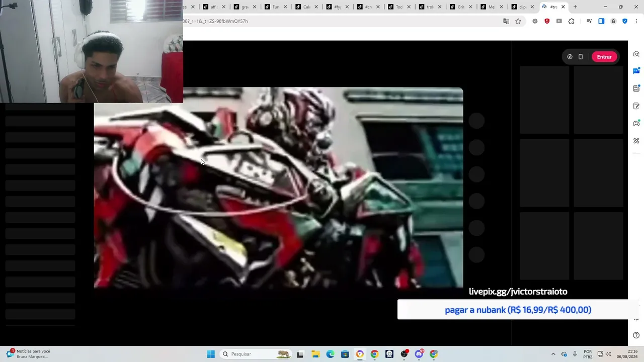Viewport: 644px width, 362px height.
Task: Close the active '#tre' tab
Action: pyautogui.click(x=563, y=7)
